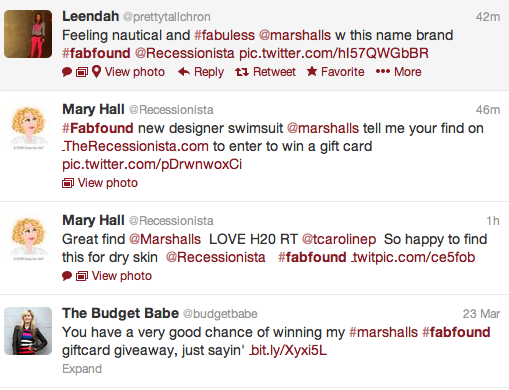The height and width of the screenshot is (390, 509).
Task: Follow the TheRecessionista.com link
Action: (135, 146)
